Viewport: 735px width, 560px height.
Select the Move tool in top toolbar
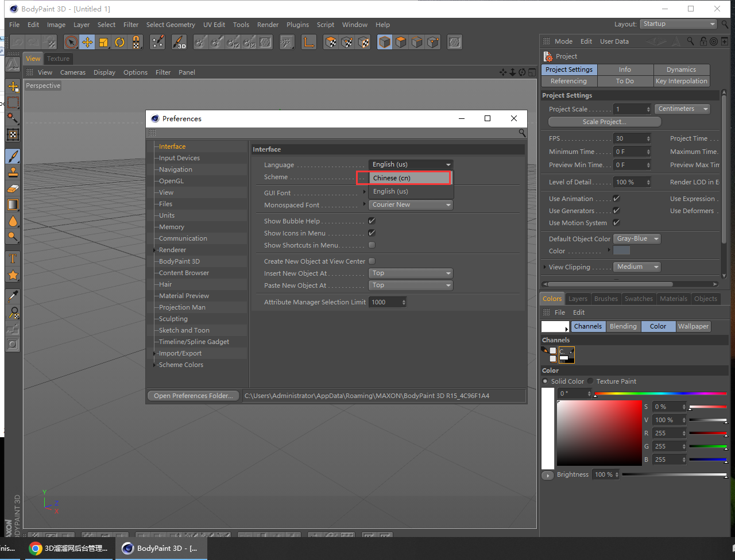pos(87,42)
